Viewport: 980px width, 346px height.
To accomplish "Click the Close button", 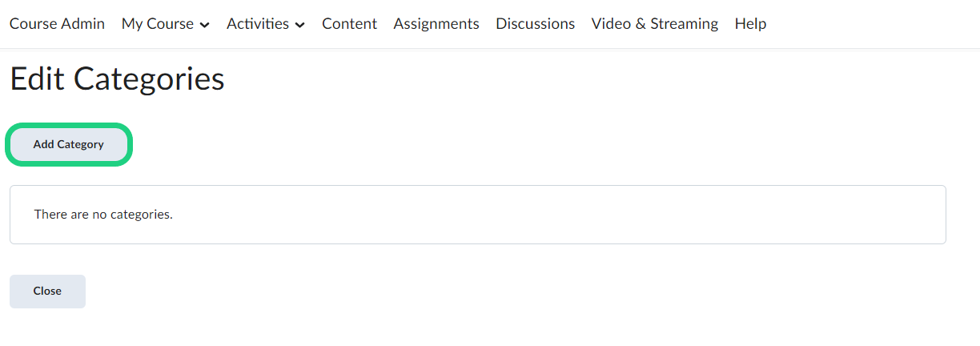I will pos(47,292).
